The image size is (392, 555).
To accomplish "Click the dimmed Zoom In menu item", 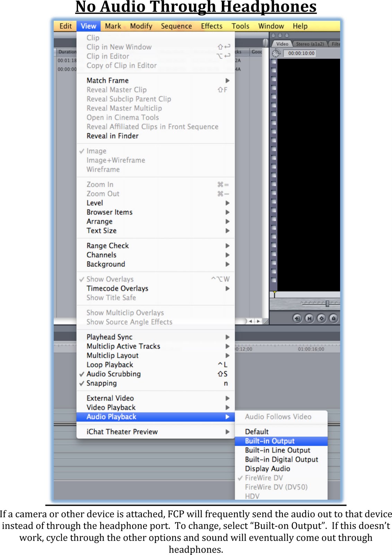I will pyautogui.click(x=155, y=185).
